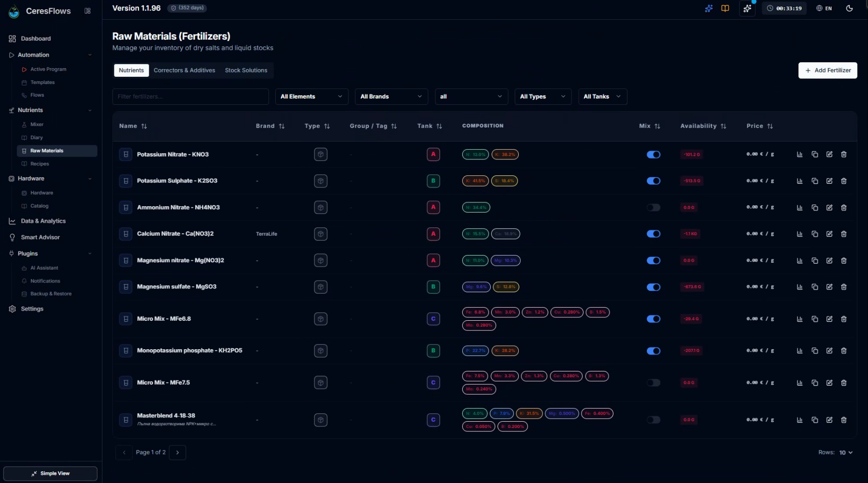Focus the Filter fertilizers search field
This screenshot has height=483, width=868.
click(190, 97)
